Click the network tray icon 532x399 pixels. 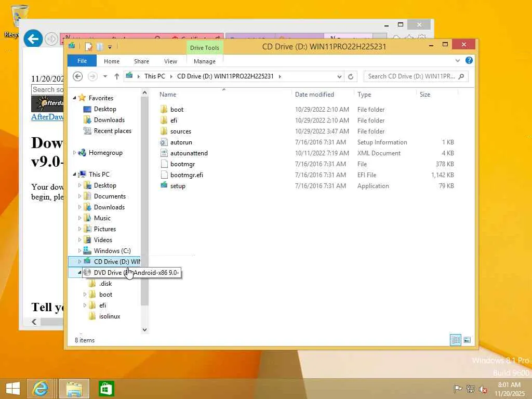[x=470, y=389]
